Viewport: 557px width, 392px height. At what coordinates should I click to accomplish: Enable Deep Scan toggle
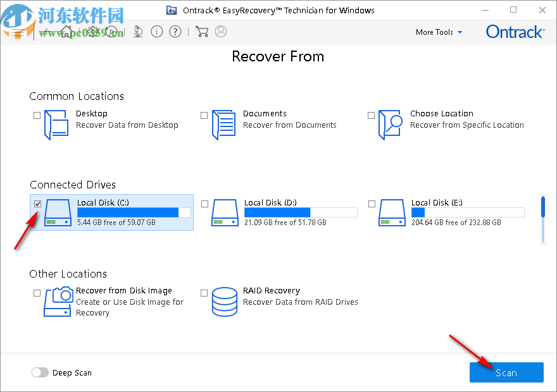[x=40, y=372]
